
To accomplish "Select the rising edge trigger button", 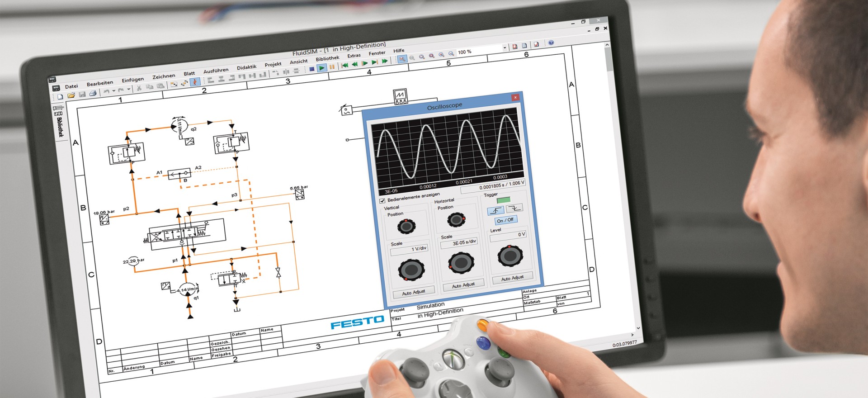I will coord(495,210).
